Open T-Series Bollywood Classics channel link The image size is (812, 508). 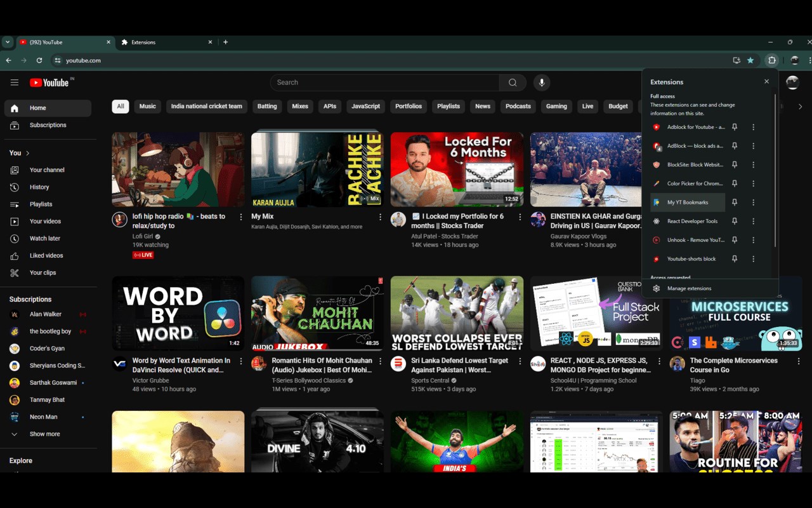tap(309, 381)
